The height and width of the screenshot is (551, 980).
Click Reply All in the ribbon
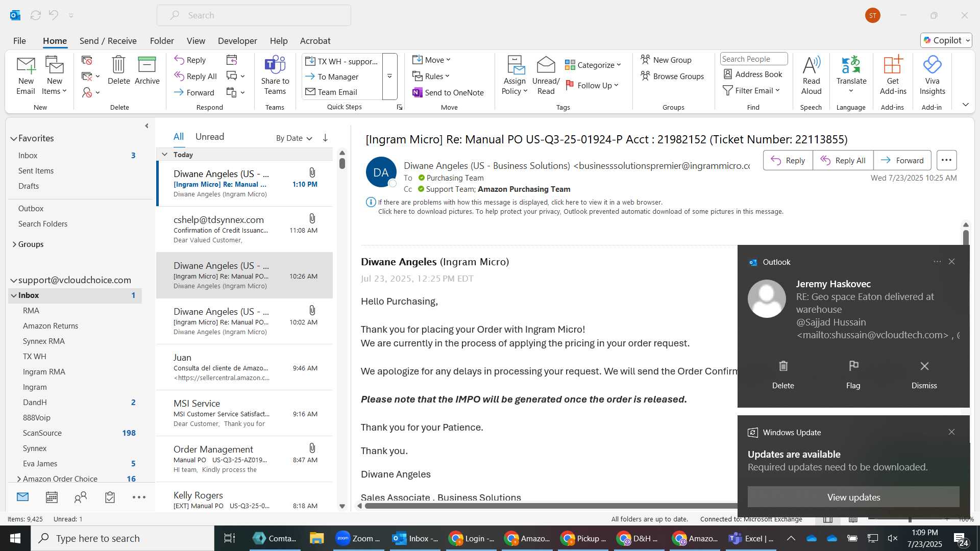(195, 76)
